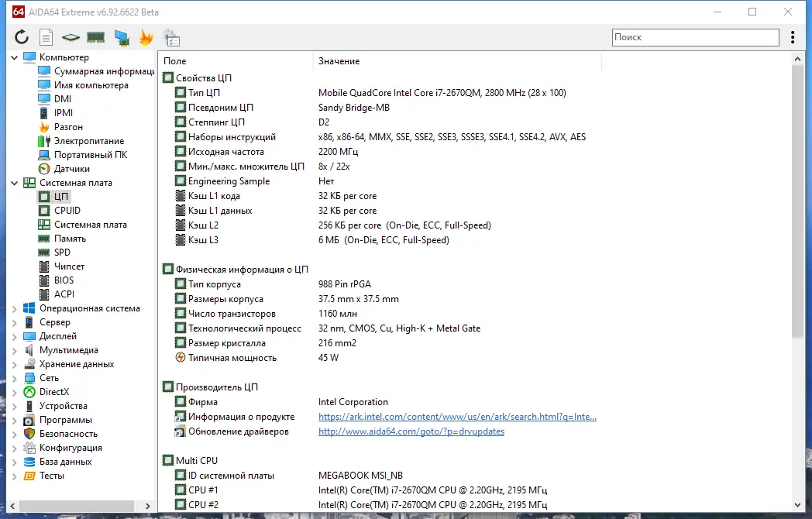Open the three-dot menu button
Image resolution: width=812 pixels, height=519 pixels.
click(793, 37)
